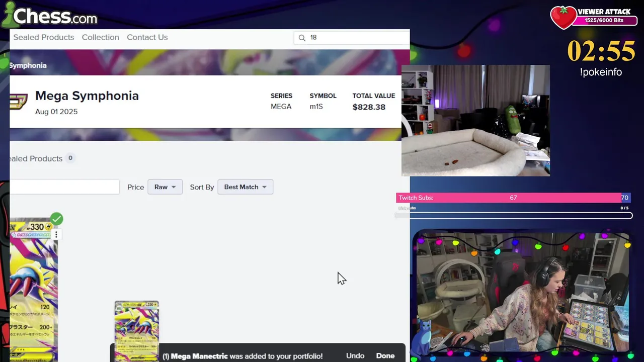Focus the search field containing 18
644x362 pixels.
(352, 38)
